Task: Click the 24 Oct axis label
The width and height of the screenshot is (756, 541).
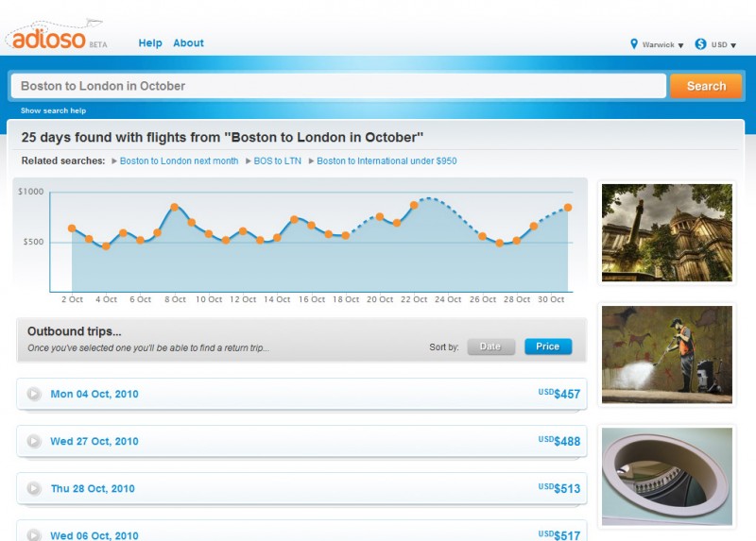Action: tap(448, 299)
